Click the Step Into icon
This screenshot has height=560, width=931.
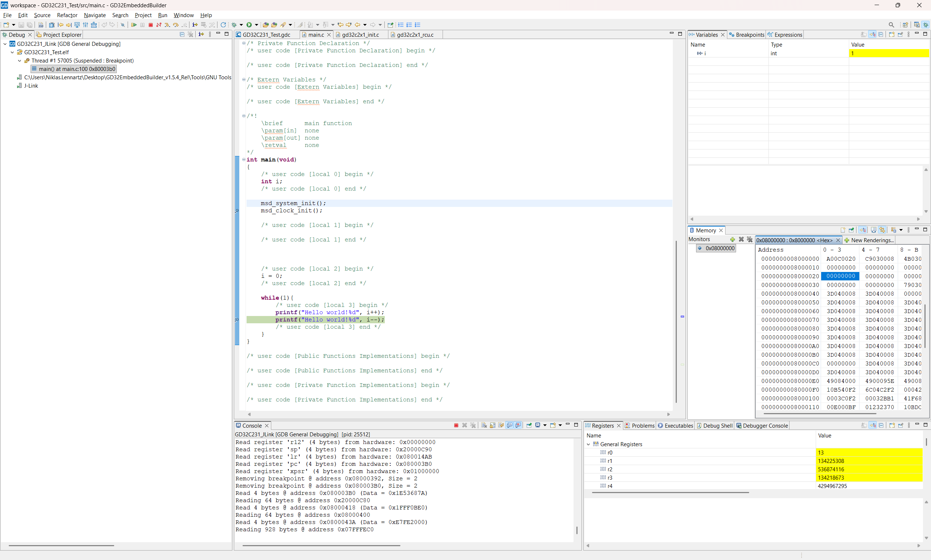[167, 25]
